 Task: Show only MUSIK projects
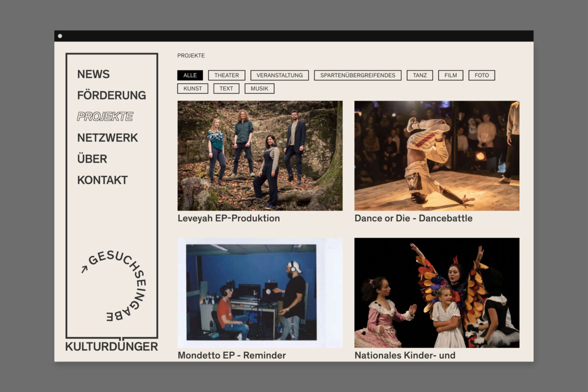[259, 89]
